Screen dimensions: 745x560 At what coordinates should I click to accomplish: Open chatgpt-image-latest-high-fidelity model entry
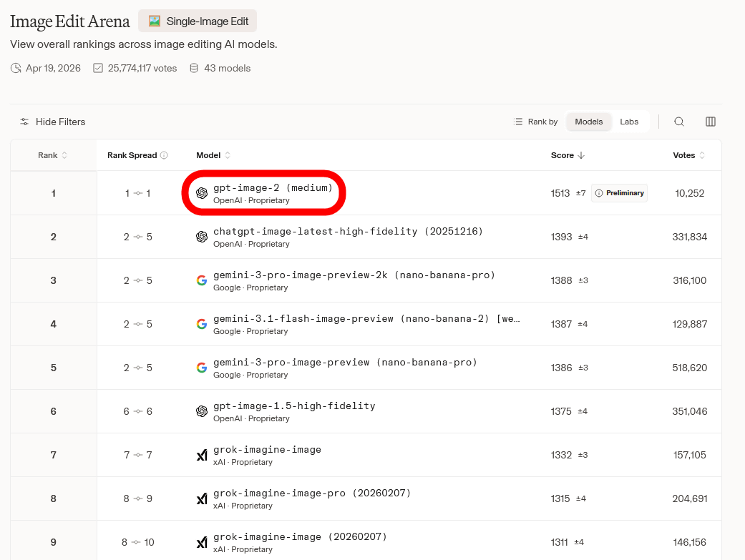pos(348,232)
